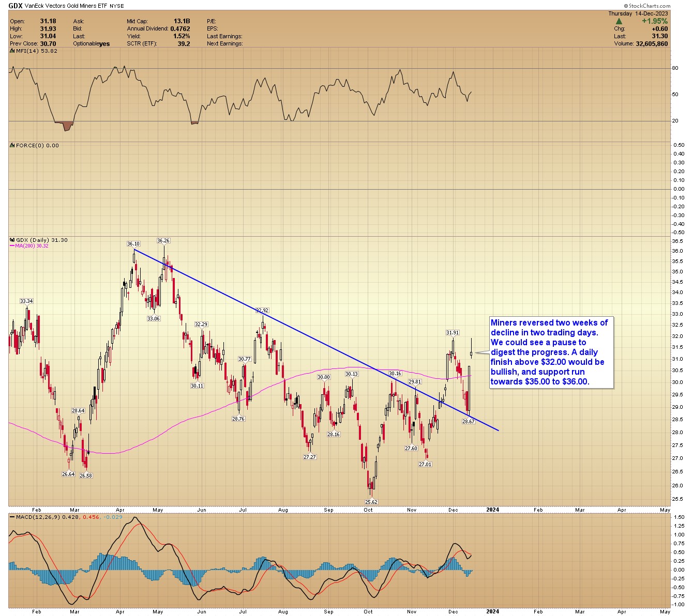Click the 25.5 tick on the price axis

[677, 499]
